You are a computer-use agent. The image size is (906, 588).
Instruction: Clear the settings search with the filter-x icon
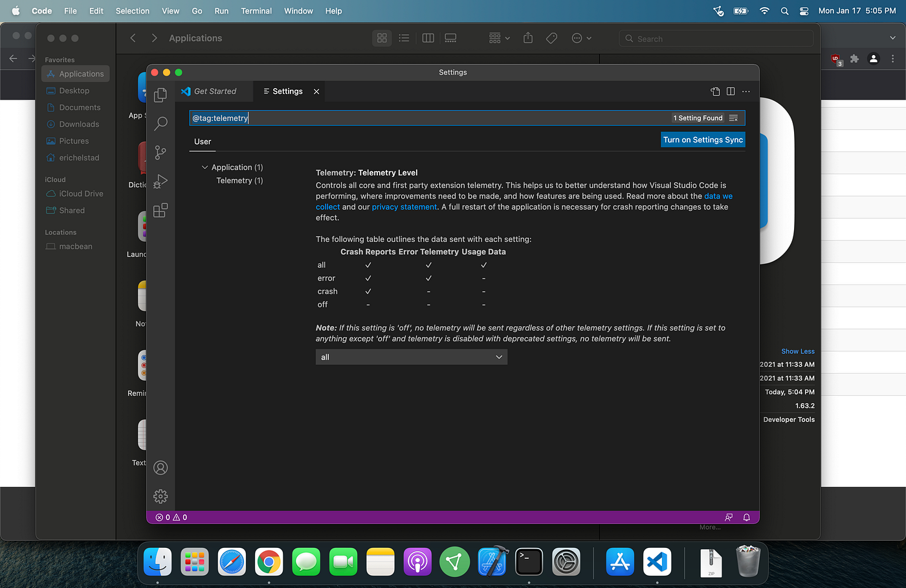click(734, 118)
